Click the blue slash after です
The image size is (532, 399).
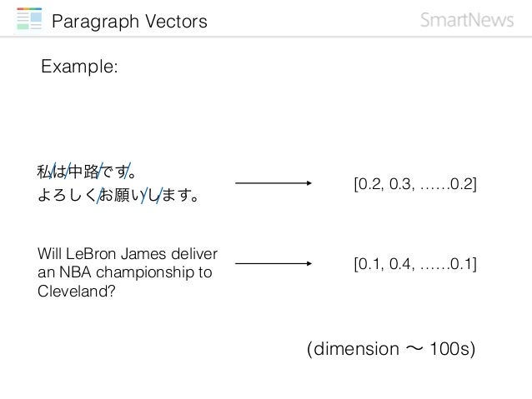point(128,171)
